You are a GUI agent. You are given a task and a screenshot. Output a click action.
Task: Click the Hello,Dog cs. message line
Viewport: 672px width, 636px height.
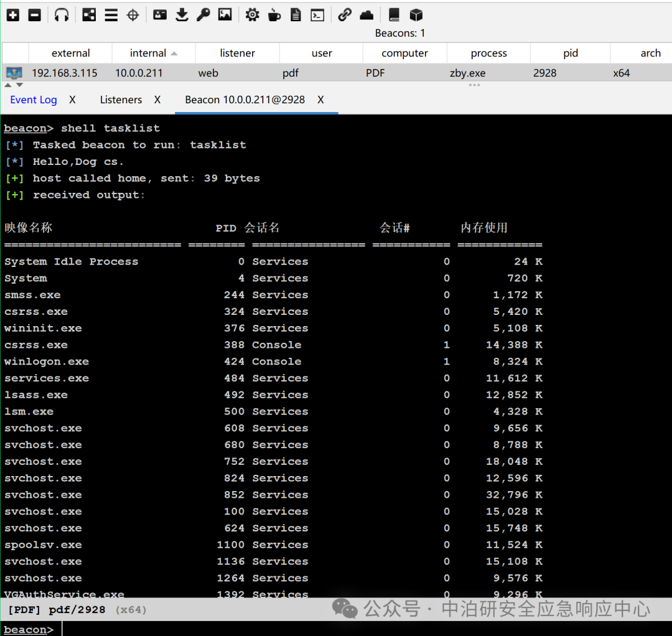coord(65,162)
